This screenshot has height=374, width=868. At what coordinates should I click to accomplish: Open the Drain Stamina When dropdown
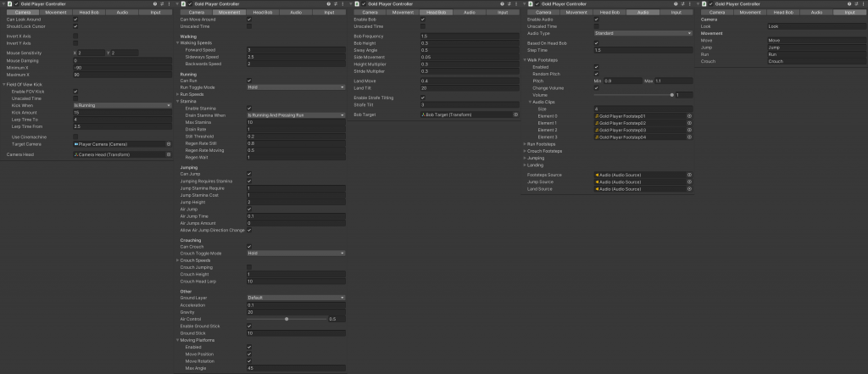tap(296, 115)
